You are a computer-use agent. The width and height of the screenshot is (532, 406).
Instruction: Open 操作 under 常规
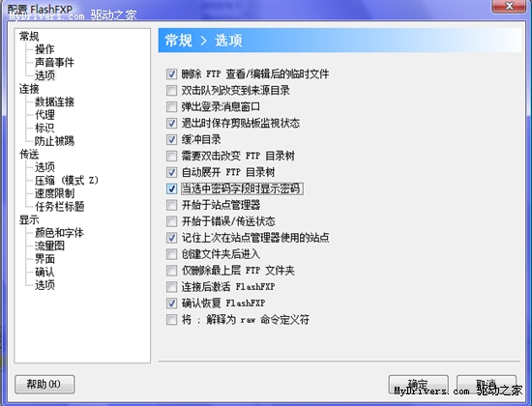tap(44, 49)
